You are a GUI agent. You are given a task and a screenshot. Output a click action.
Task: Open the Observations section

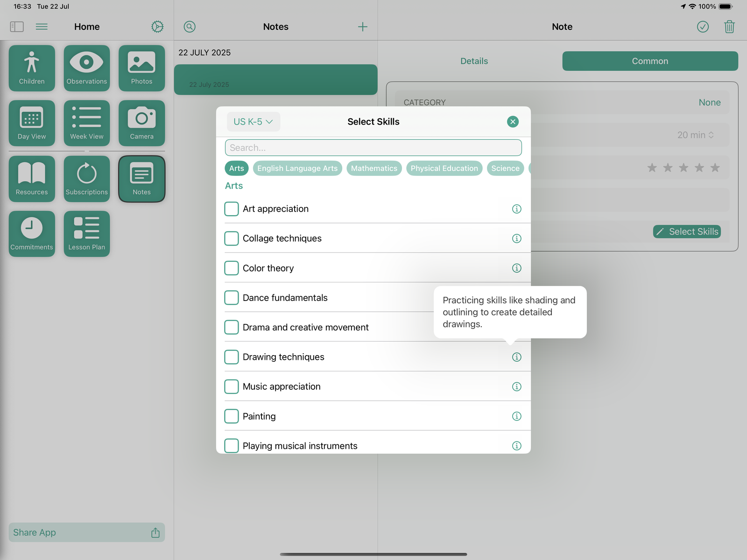point(86,68)
